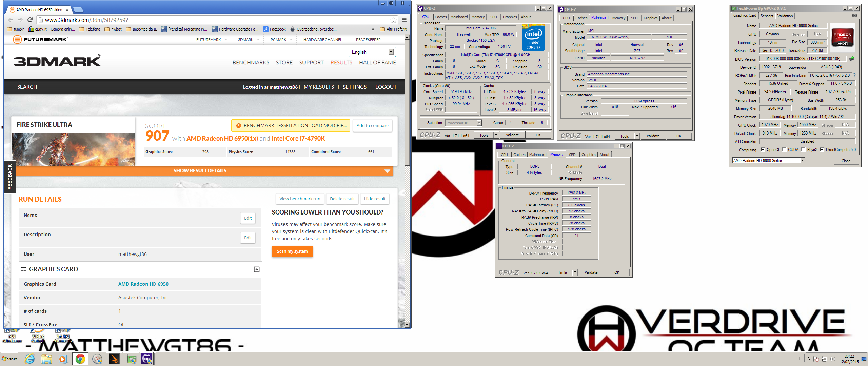Click Validate in CPU-Z Memory window
The height and width of the screenshot is (366, 868).
coord(591,272)
